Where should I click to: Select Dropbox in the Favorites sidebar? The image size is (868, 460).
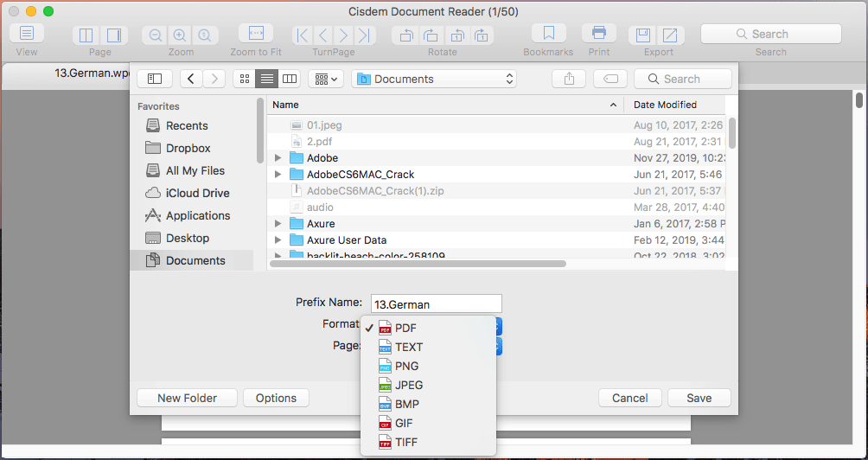(191, 149)
